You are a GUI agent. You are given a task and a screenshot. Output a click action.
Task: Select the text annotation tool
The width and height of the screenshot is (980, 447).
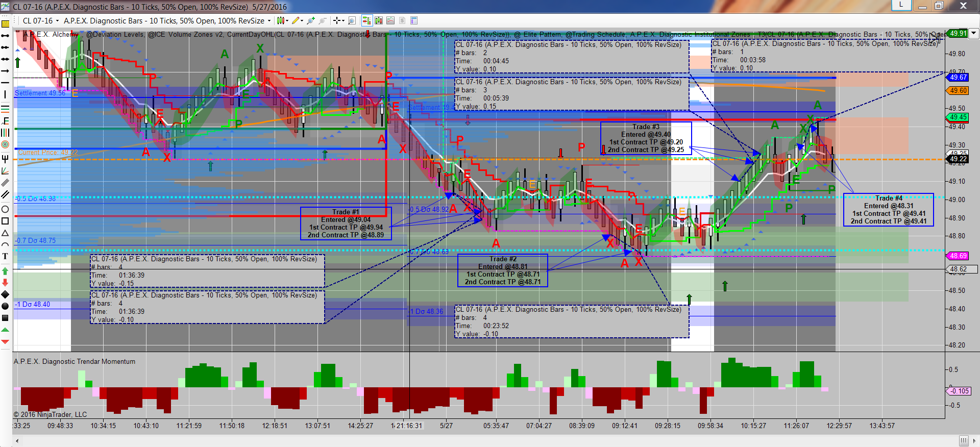pos(5,256)
